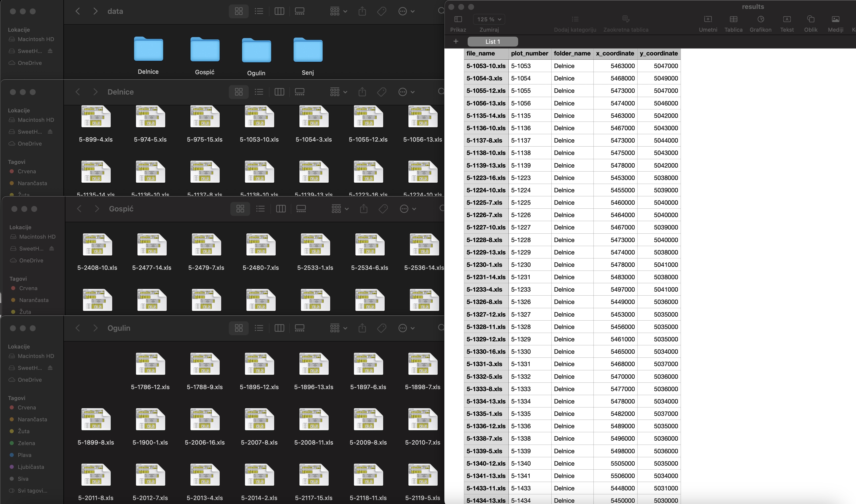856x504 pixels.
Task: Open the 125 % zoom dropdown
Action: (489, 19)
